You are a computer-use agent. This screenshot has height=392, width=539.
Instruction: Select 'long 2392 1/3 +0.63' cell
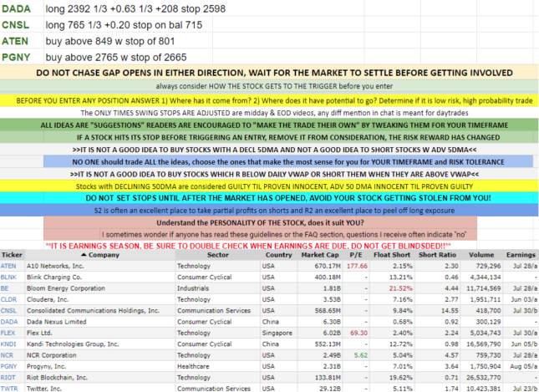click(x=135, y=8)
